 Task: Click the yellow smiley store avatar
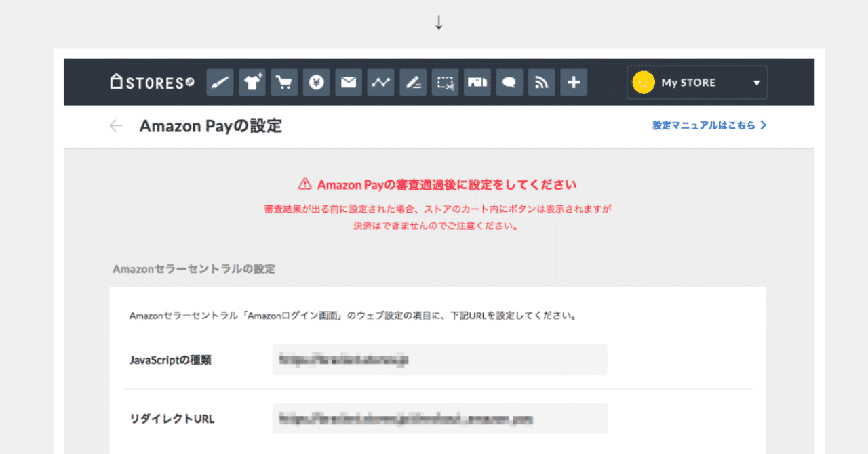click(x=644, y=82)
